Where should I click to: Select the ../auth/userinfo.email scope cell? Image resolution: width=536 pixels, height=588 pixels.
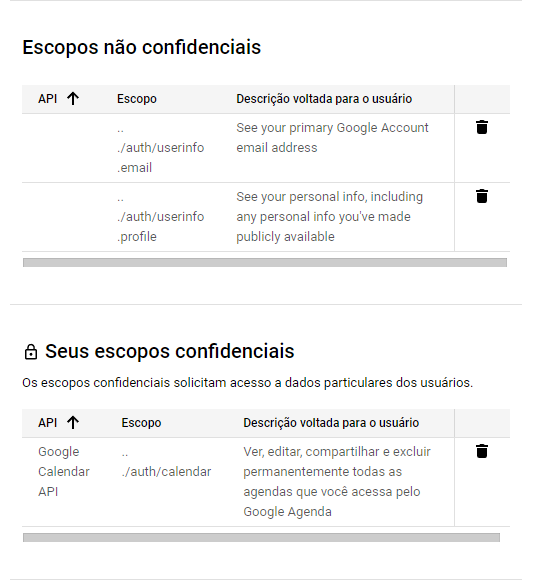tap(160, 148)
